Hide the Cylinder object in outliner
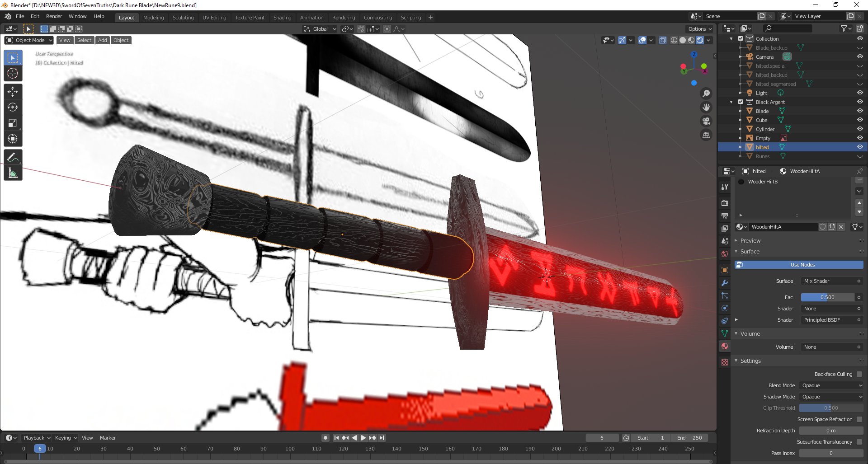This screenshot has height=464, width=868. coord(860,129)
